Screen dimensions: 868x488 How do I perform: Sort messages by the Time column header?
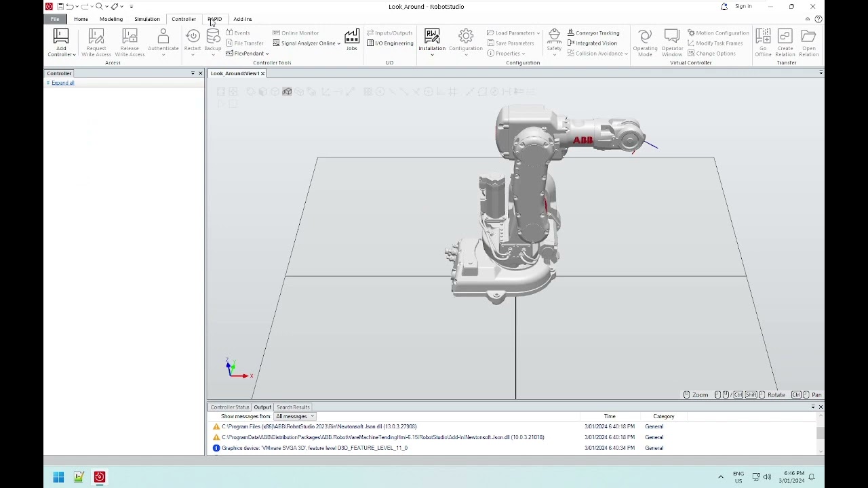610,417
